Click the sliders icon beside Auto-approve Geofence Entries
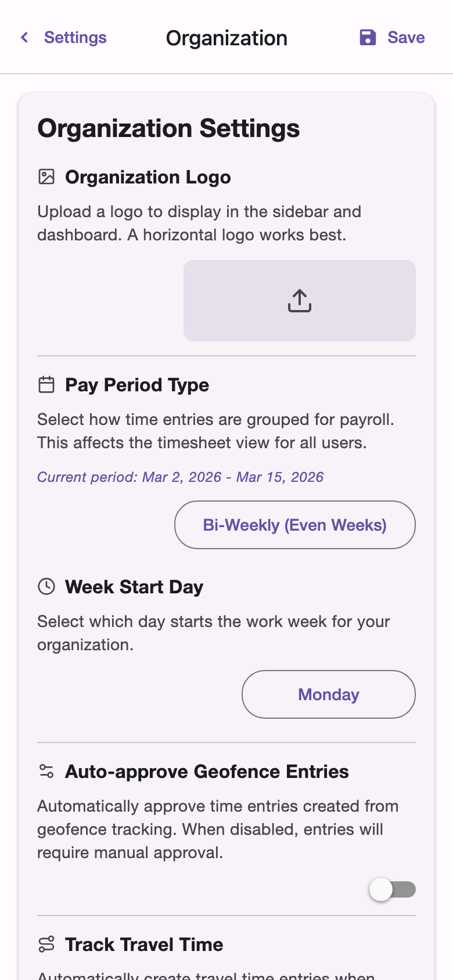Image resolution: width=453 pixels, height=980 pixels. pyautogui.click(x=46, y=772)
